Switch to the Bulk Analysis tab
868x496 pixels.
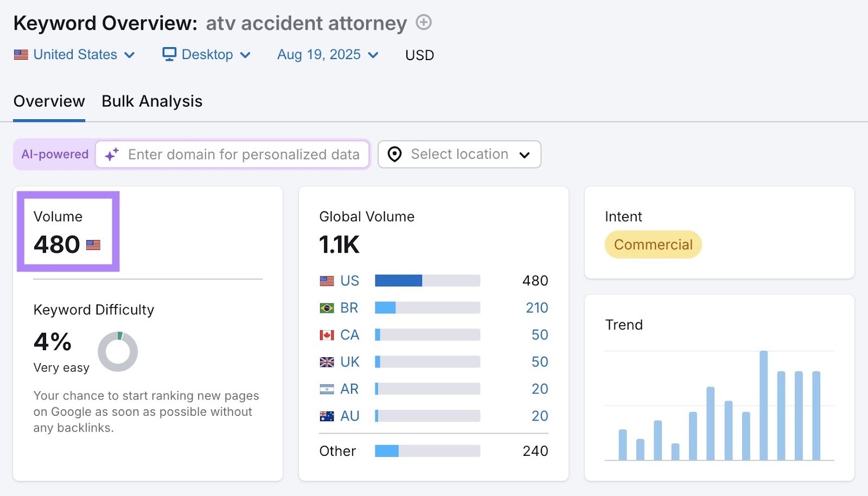tap(151, 101)
